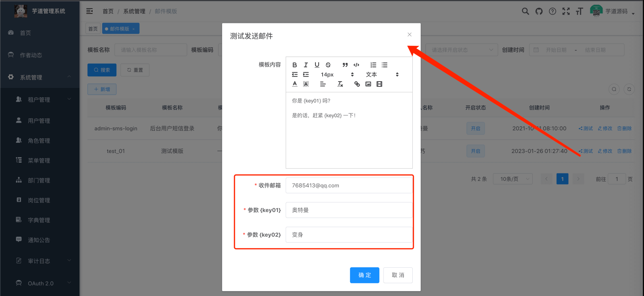Insert a hyperlink via link icon
Viewport: 644px width, 296px height.
(x=357, y=84)
